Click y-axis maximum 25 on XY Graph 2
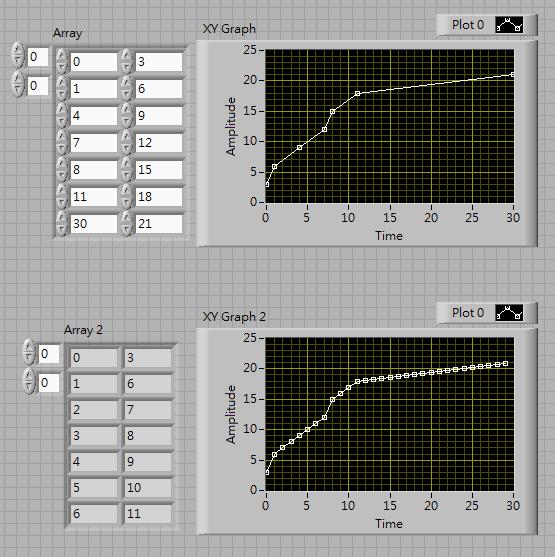555x557 pixels. click(x=250, y=337)
